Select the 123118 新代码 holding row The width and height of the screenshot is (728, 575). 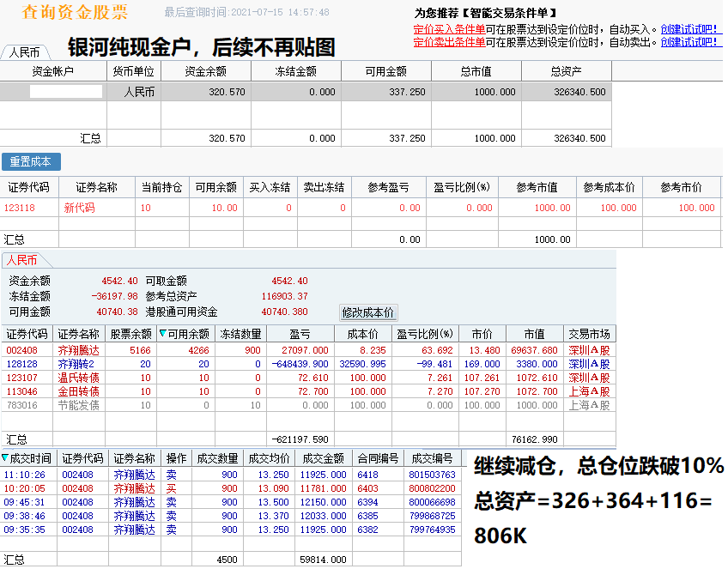pos(361,208)
